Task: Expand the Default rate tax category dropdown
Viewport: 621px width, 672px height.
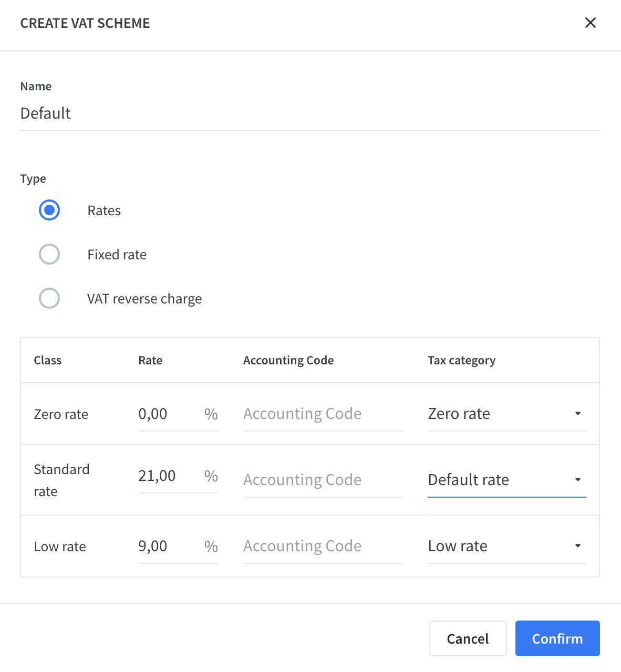Action: click(506, 480)
